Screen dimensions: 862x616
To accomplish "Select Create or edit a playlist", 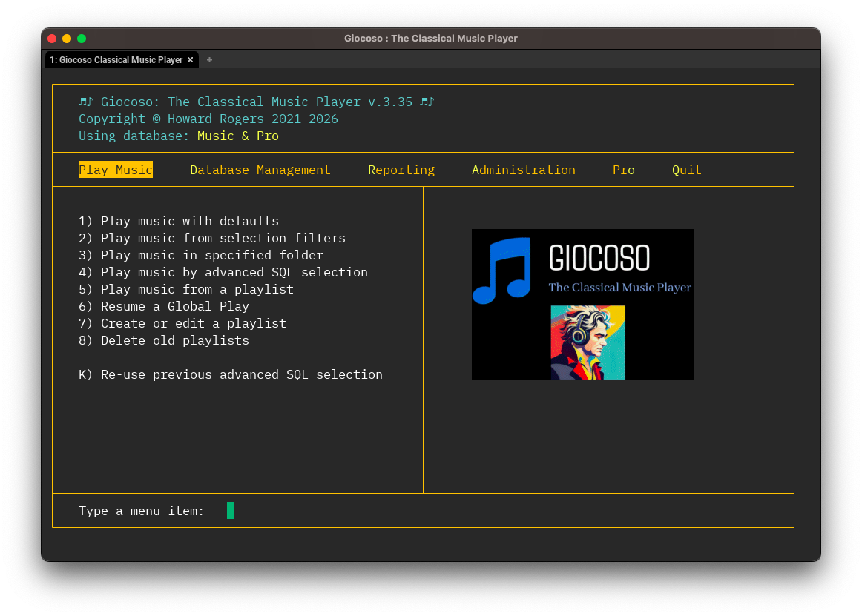I will 182,323.
